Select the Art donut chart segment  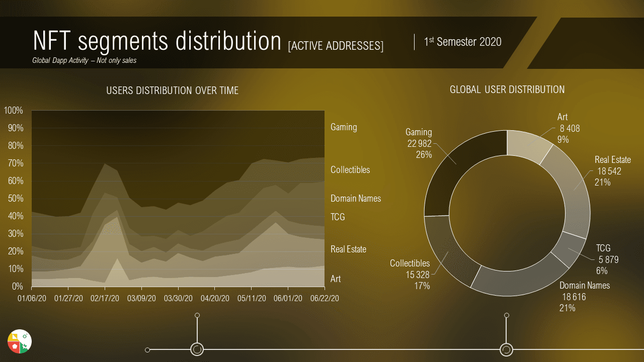coord(528,146)
